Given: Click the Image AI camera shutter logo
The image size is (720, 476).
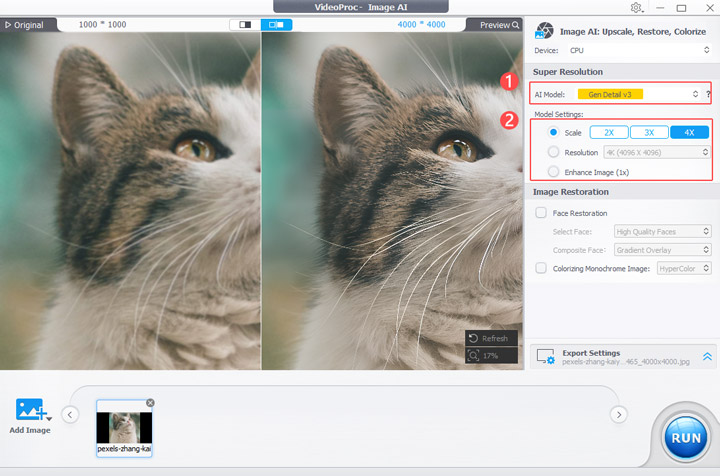Looking at the screenshot, I should [x=545, y=31].
